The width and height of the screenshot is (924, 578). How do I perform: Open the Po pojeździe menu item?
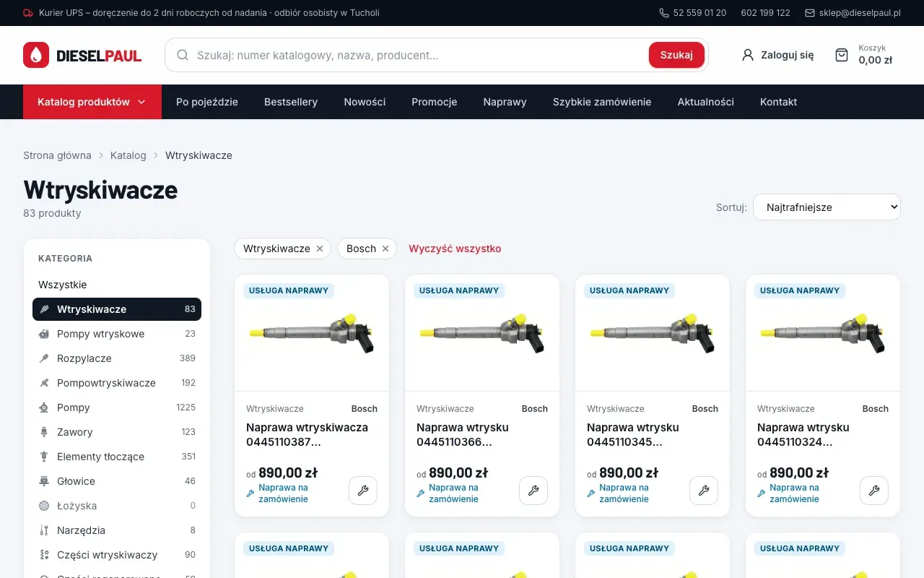coord(207,102)
